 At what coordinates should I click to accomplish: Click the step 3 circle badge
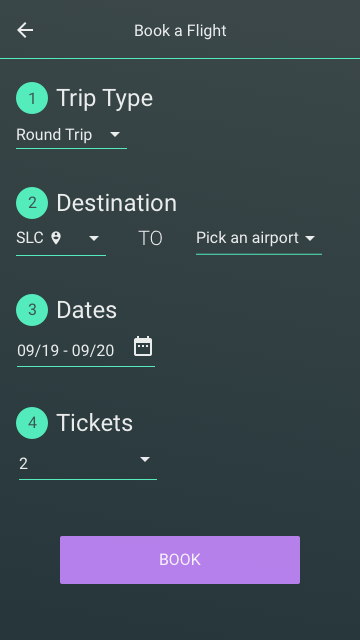[x=32, y=310]
